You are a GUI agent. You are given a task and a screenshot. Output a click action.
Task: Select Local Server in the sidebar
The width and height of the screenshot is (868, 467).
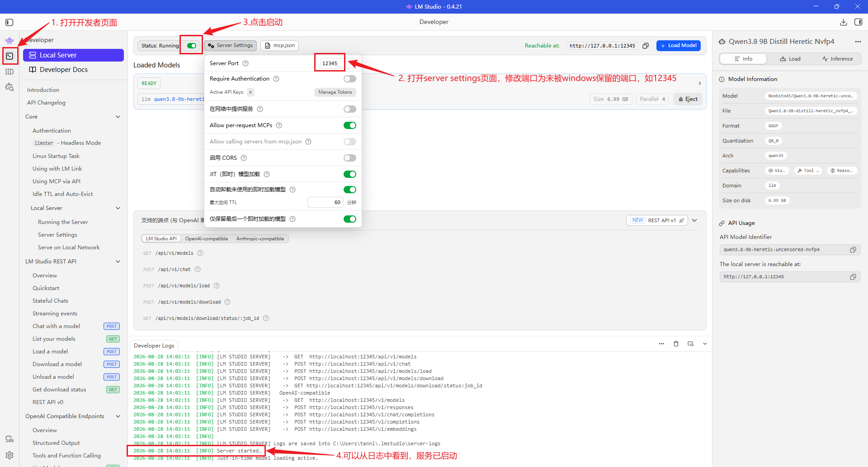pos(73,55)
